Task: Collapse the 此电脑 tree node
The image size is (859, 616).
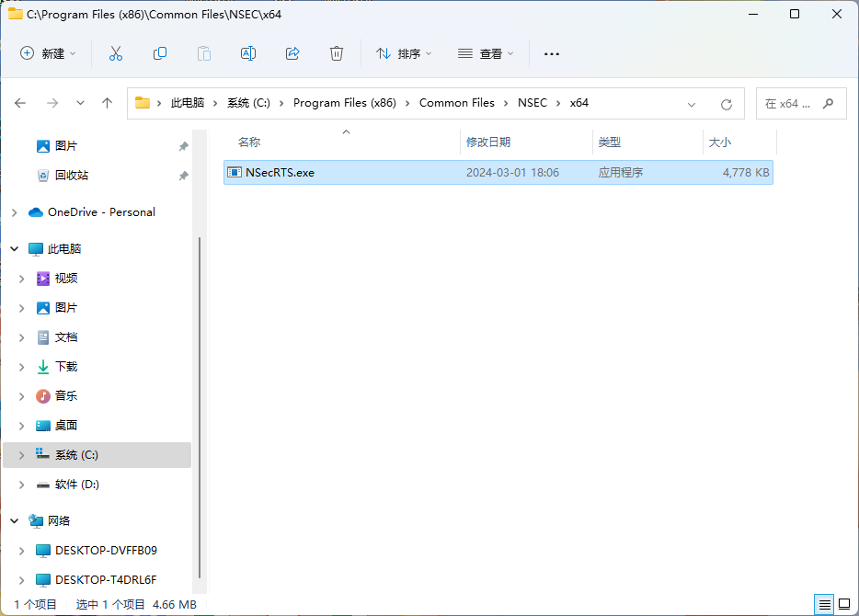Action: 15,249
